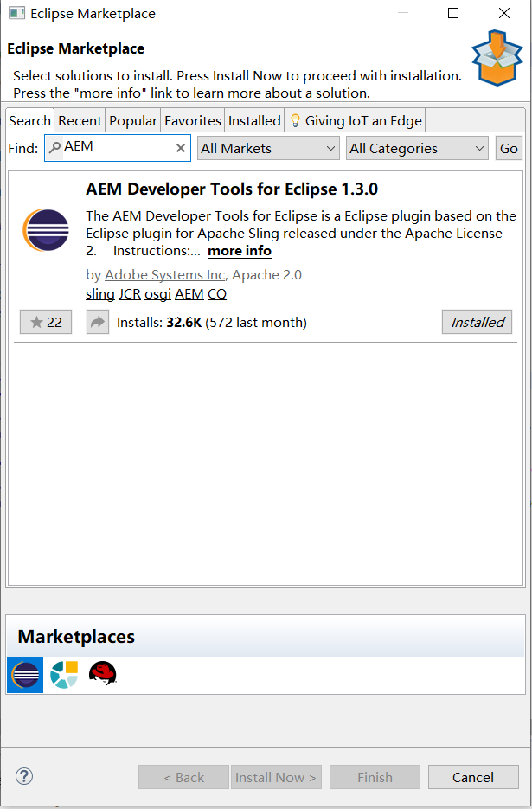The height and width of the screenshot is (809, 532).
Task: Open the help question mark icon
Action: point(24,776)
